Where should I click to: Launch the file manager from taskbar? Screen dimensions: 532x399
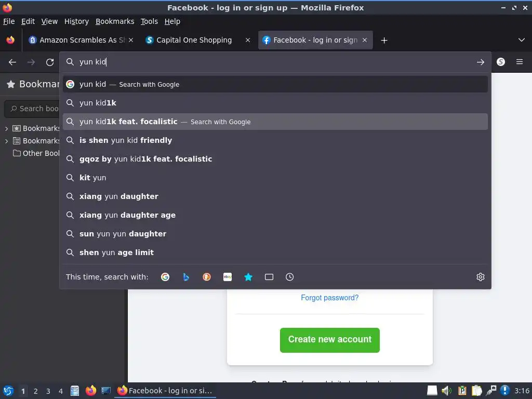(x=75, y=391)
